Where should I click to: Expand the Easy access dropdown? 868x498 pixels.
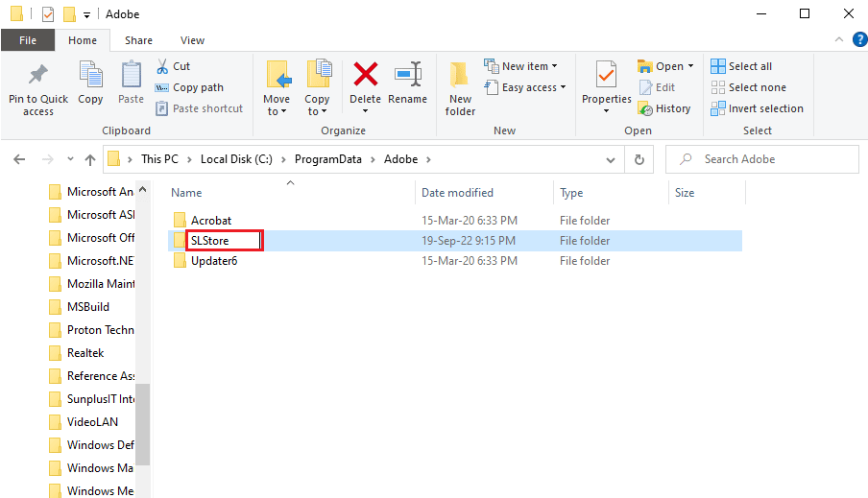tap(563, 87)
